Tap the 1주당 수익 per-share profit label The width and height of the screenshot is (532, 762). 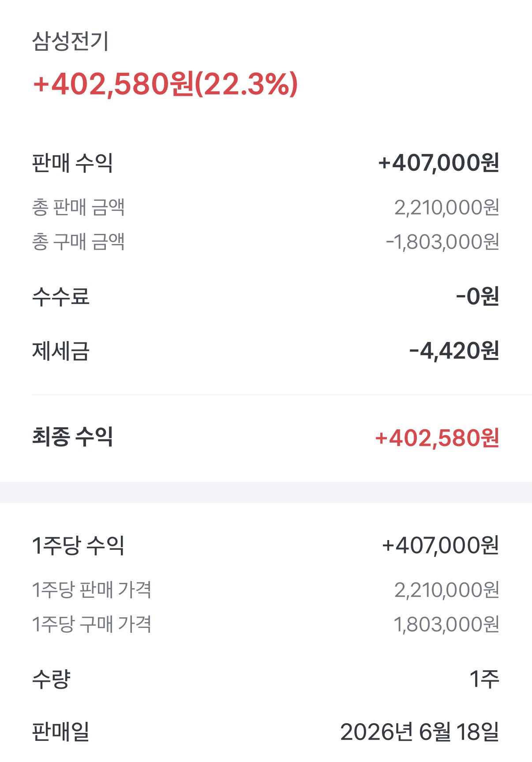(78, 545)
